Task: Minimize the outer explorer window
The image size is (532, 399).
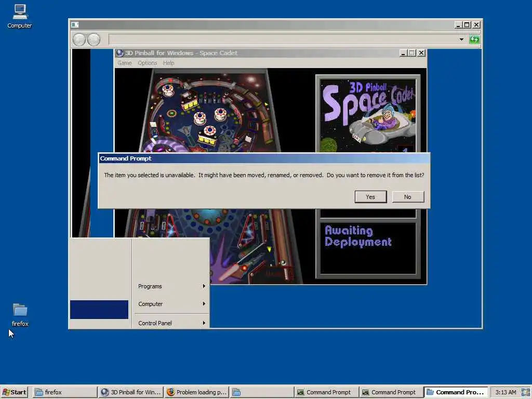Action: click(458, 25)
